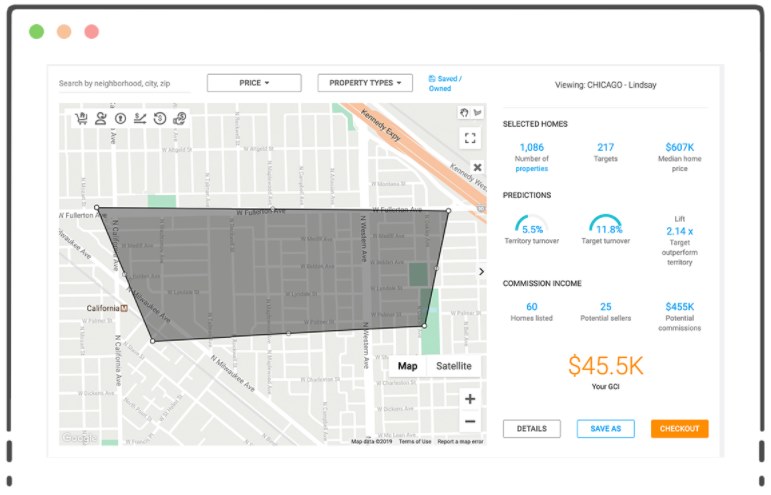Zoom in the map with plus button
The width and height of the screenshot is (771, 495).
470,399
